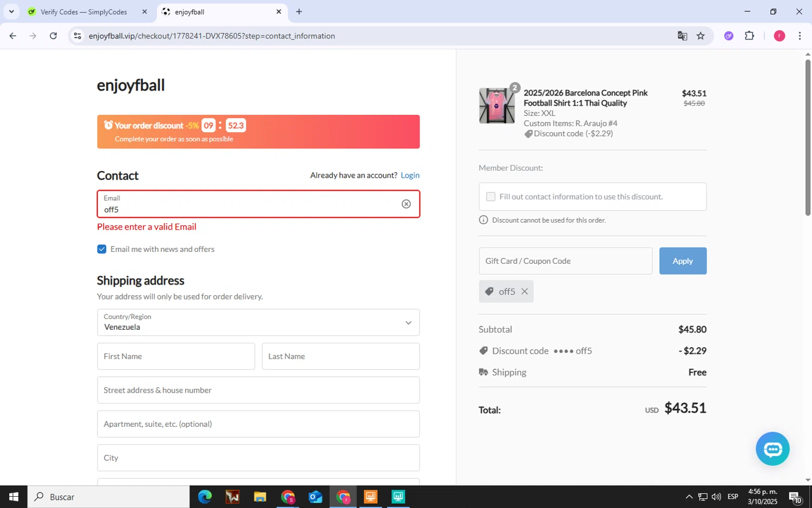Click the Subtotal value $45.80
This screenshot has height=508, width=812.
tap(692, 329)
